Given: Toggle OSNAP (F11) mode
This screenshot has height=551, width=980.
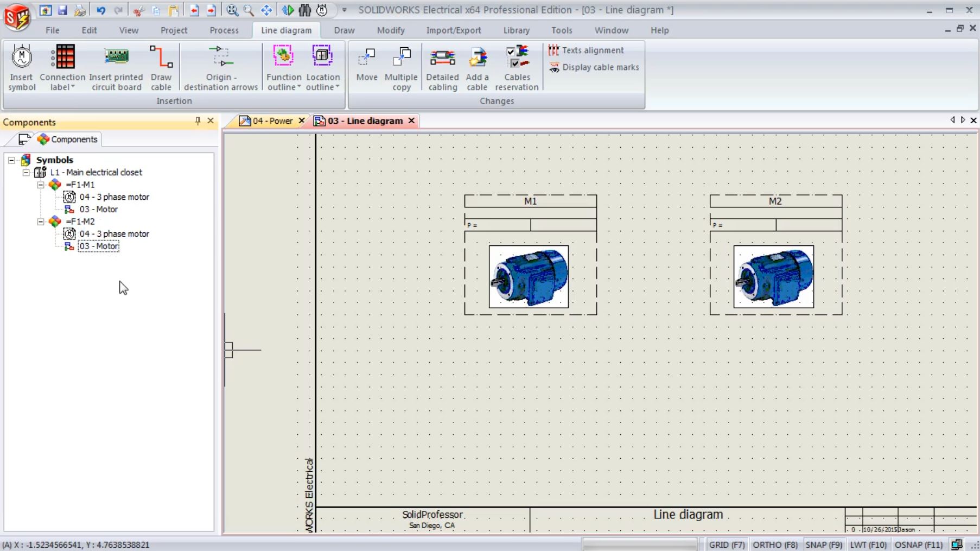Looking at the screenshot, I should click(x=919, y=544).
